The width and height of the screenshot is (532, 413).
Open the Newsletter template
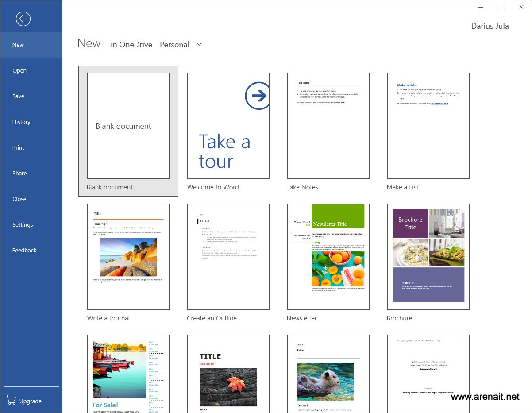[x=328, y=257]
